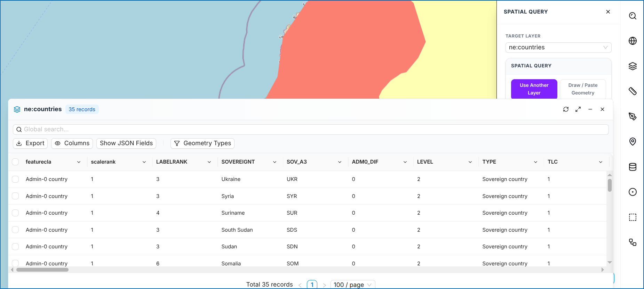Click the horizontal scrollbar thumb of table
The image size is (644, 289).
pyautogui.click(x=42, y=270)
